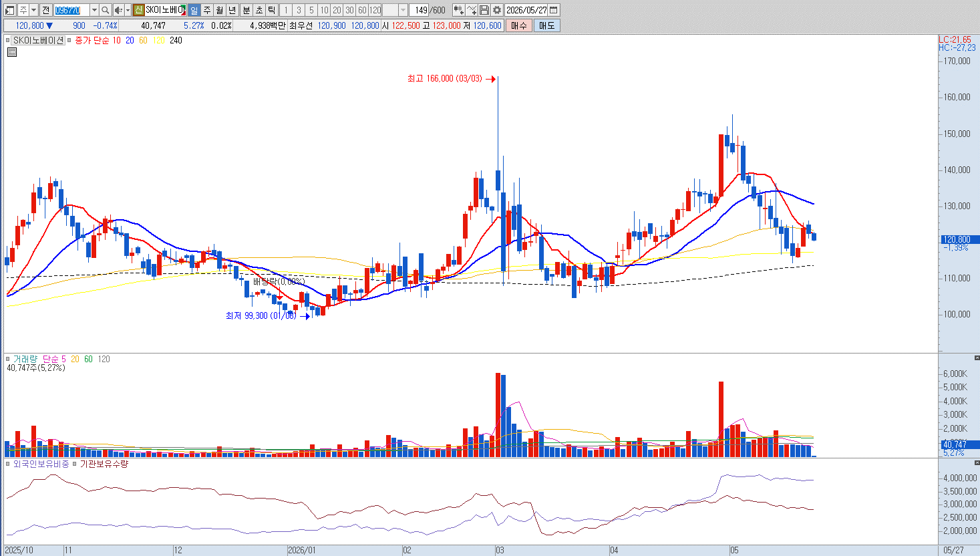Select the 60 minute interval tab
Viewport: 980px width, 556px height.
pyautogui.click(x=362, y=10)
